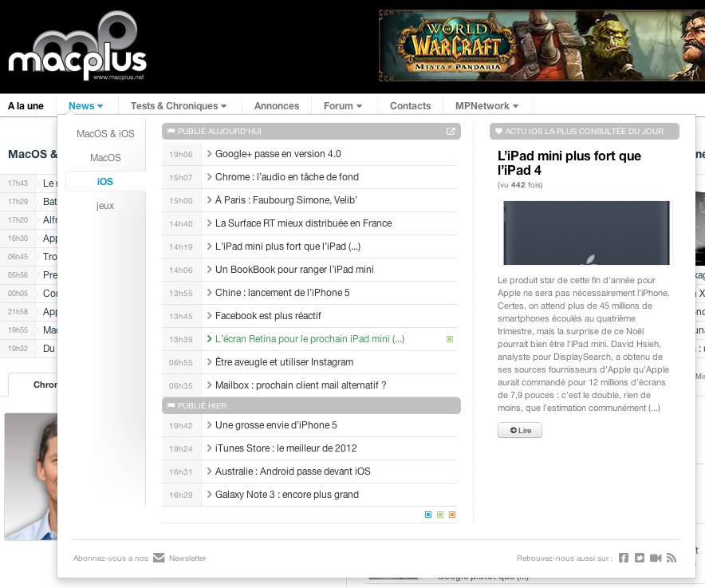705x588 pixels.
Task: Open Chrome : l'audio en tâche de fond
Action: (287, 177)
